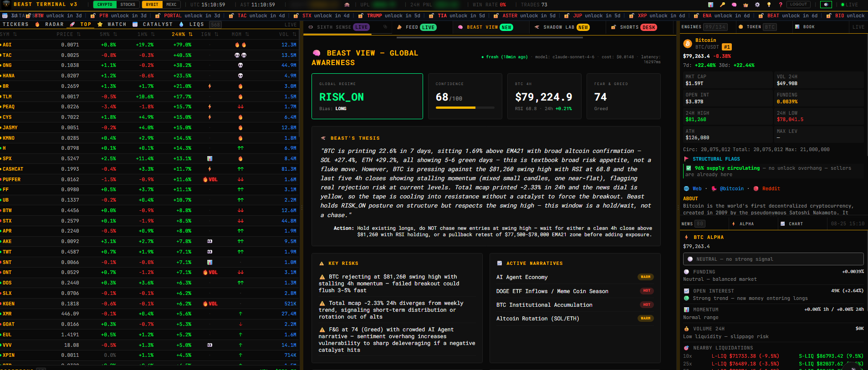Click the Beast Terminal owl logo

(x=6, y=4)
